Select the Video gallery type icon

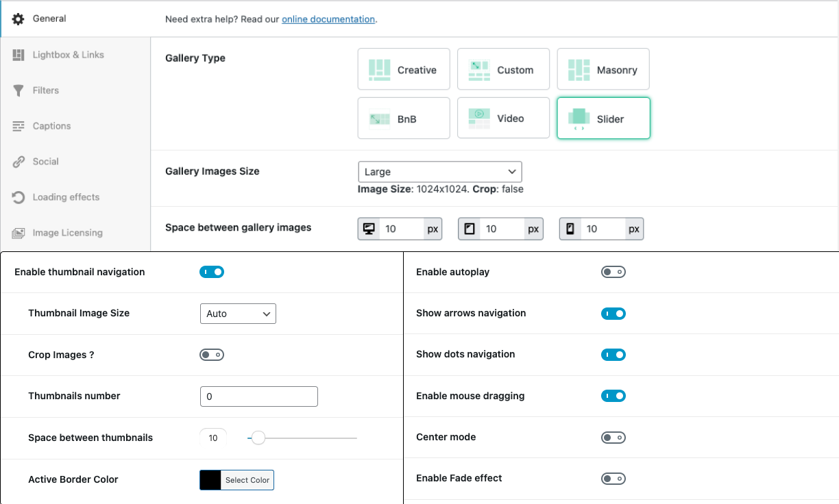[x=479, y=118]
